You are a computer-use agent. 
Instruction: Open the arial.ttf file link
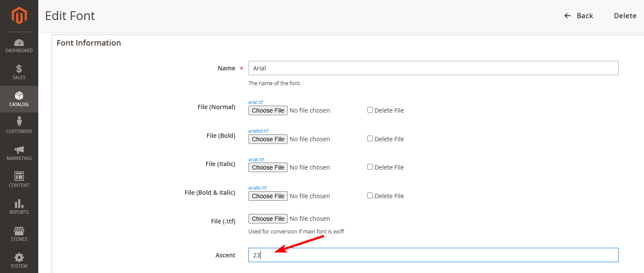(255, 102)
